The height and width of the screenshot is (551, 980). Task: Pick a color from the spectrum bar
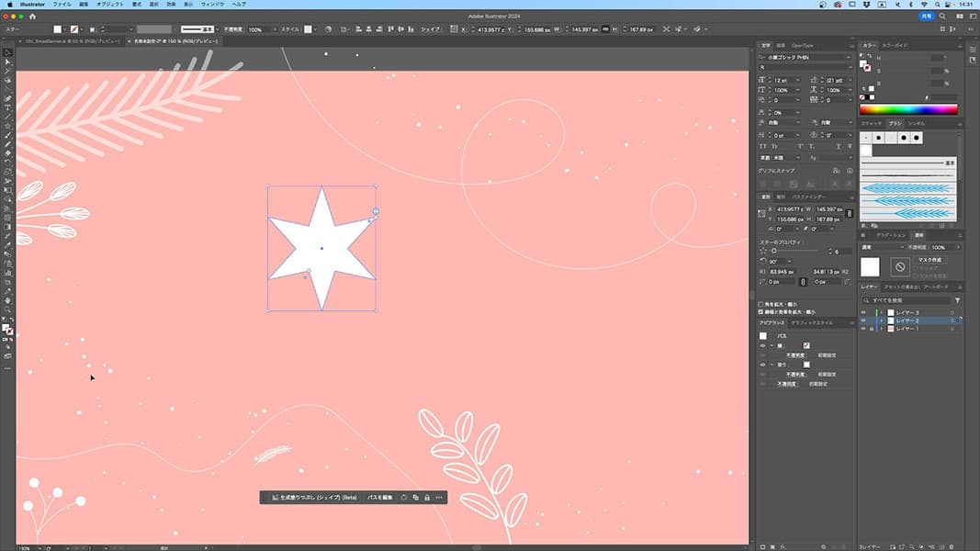click(907, 109)
